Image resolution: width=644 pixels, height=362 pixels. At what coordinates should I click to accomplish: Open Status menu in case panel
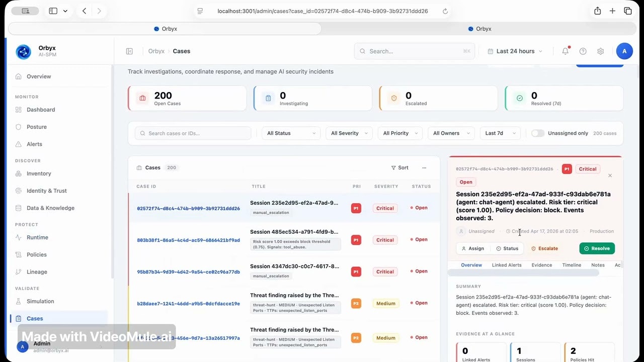click(x=507, y=248)
